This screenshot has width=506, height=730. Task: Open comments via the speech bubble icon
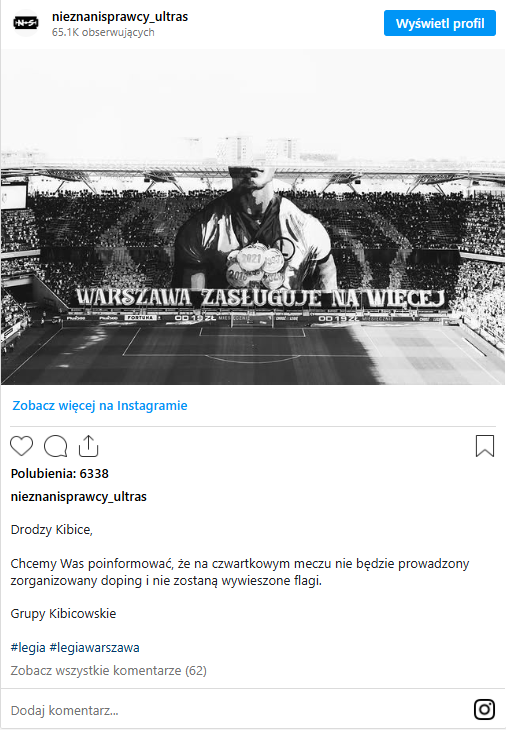pyautogui.click(x=55, y=446)
